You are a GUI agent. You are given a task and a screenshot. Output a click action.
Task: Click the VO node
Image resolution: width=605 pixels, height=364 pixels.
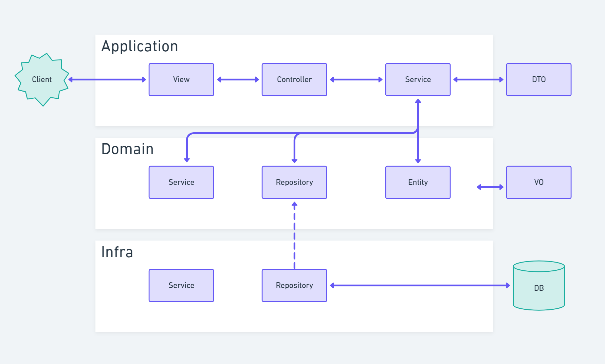[538, 182]
